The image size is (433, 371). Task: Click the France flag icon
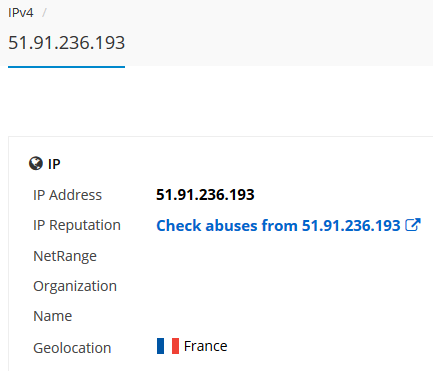point(168,346)
